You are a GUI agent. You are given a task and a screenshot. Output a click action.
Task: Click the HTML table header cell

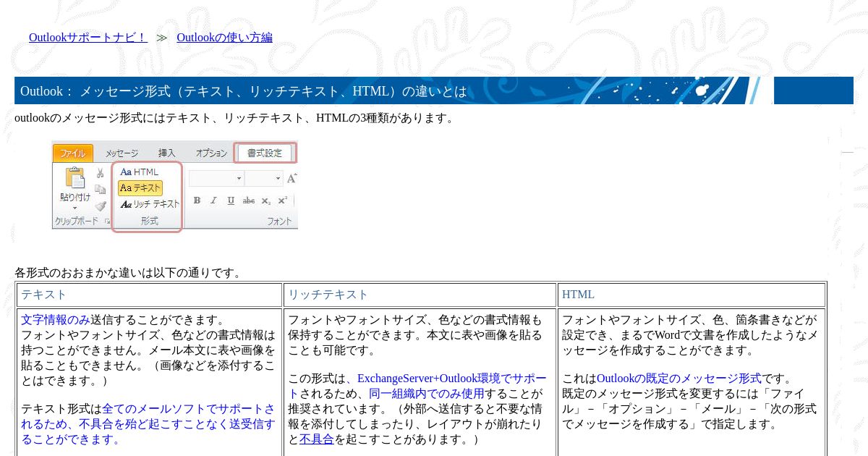(692, 295)
